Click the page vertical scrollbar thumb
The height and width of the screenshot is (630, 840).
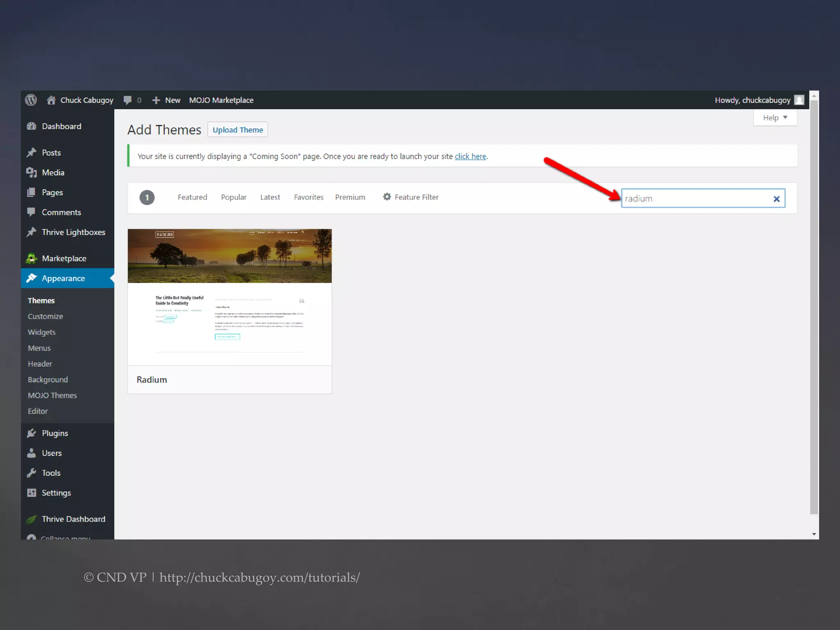[x=814, y=307]
